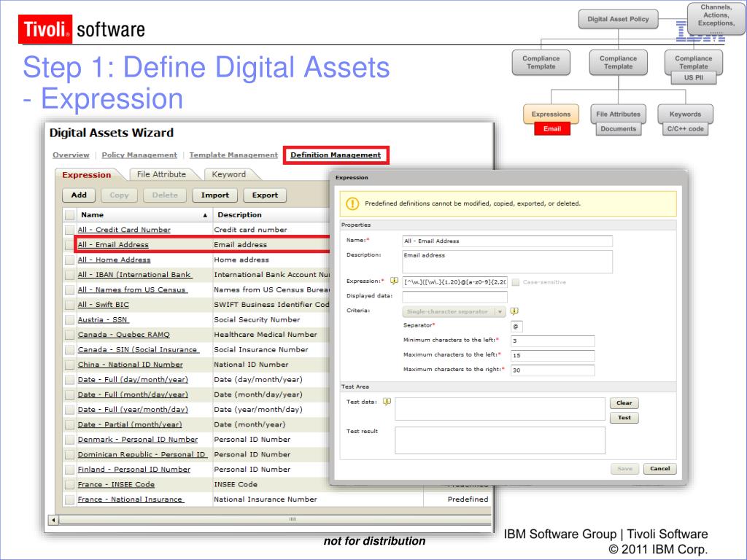Clear the test data
Screen dimensions: 747x560
[624, 402]
